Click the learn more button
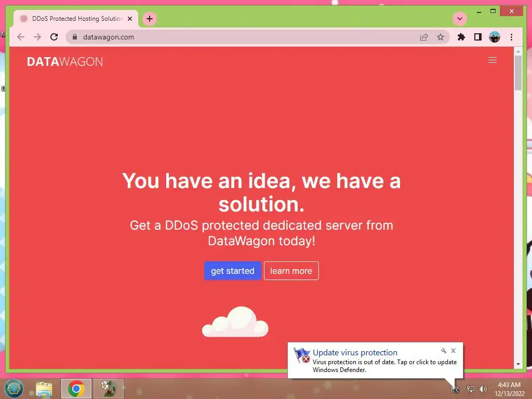The width and height of the screenshot is (532, 399). pyautogui.click(x=291, y=271)
